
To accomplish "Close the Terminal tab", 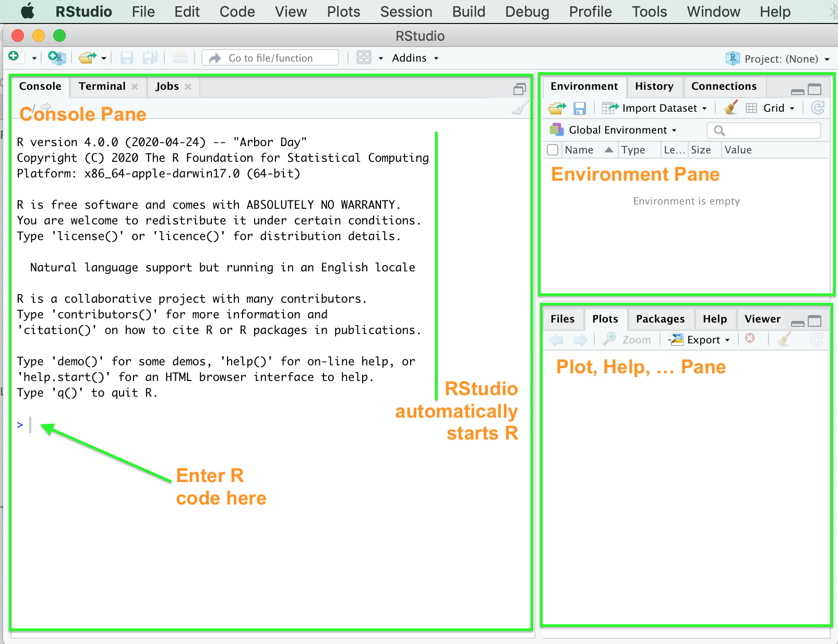I will pyautogui.click(x=135, y=87).
